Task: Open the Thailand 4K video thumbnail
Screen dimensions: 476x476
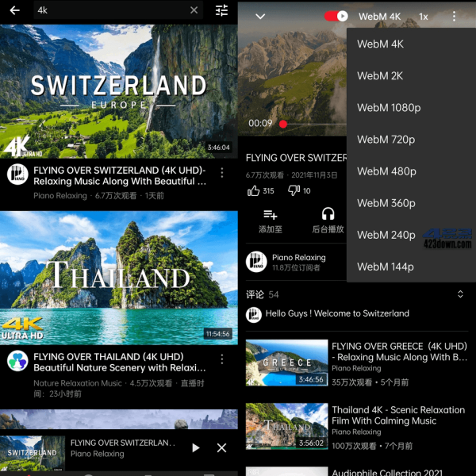Action: pyautogui.click(x=119, y=278)
